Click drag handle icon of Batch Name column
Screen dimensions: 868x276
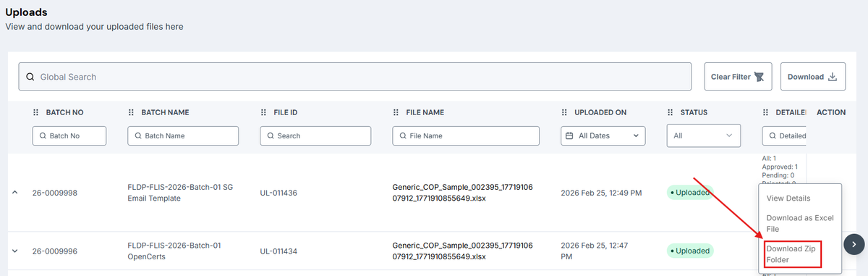[131, 112]
